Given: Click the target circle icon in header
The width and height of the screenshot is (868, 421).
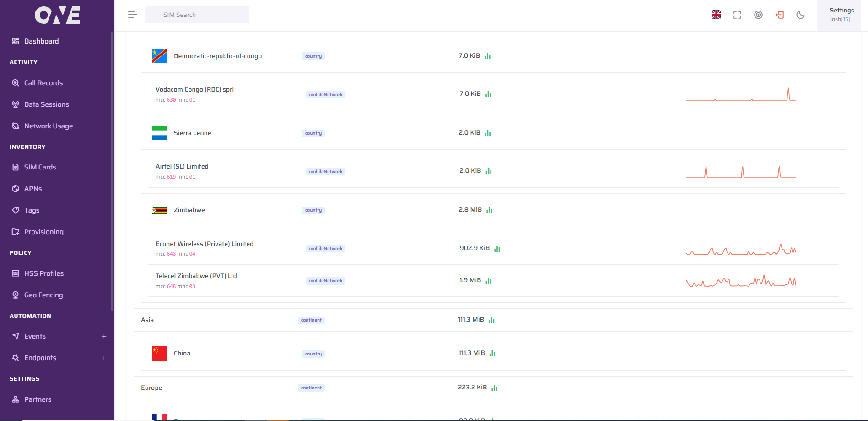Looking at the screenshot, I should (758, 15).
